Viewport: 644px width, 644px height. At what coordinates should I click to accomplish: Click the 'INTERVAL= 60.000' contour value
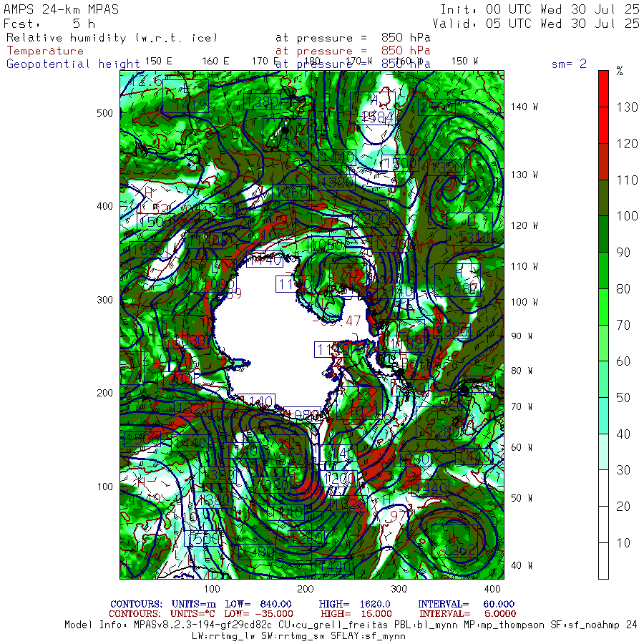466,604
